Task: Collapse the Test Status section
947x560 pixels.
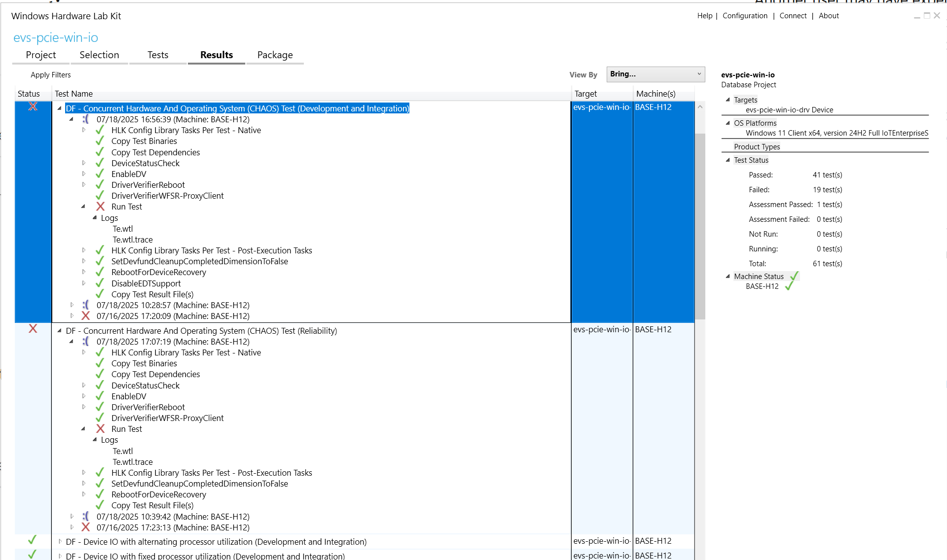Action: (728, 160)
